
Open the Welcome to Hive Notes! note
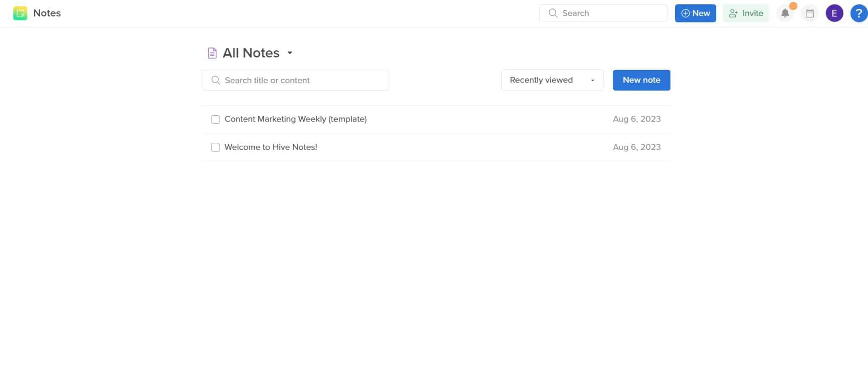271,147
